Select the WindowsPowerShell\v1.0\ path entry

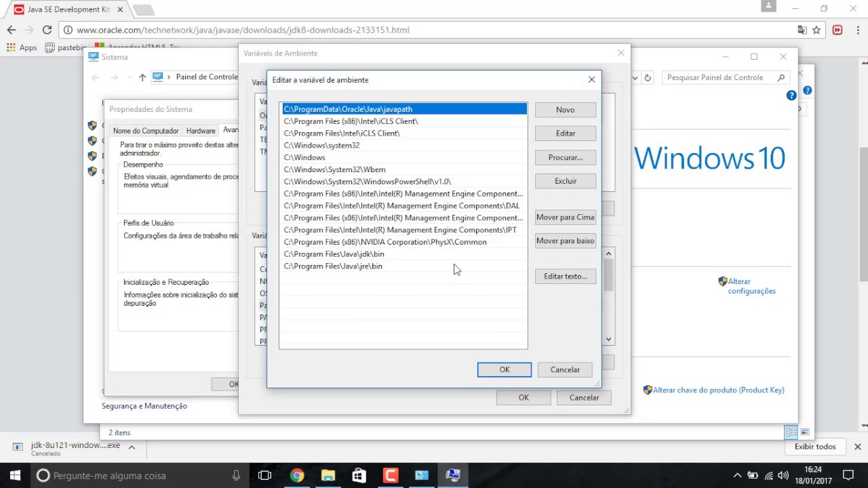coord(404,182)
